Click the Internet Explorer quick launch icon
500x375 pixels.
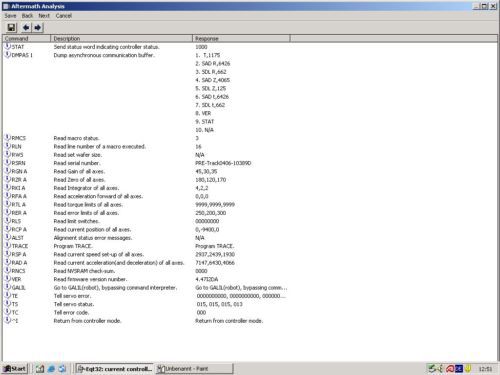(51, 369)
